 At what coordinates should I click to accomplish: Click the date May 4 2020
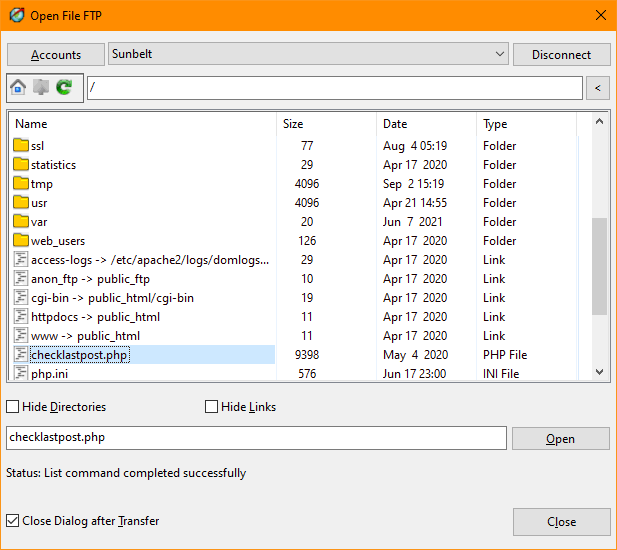coord(416,355)
